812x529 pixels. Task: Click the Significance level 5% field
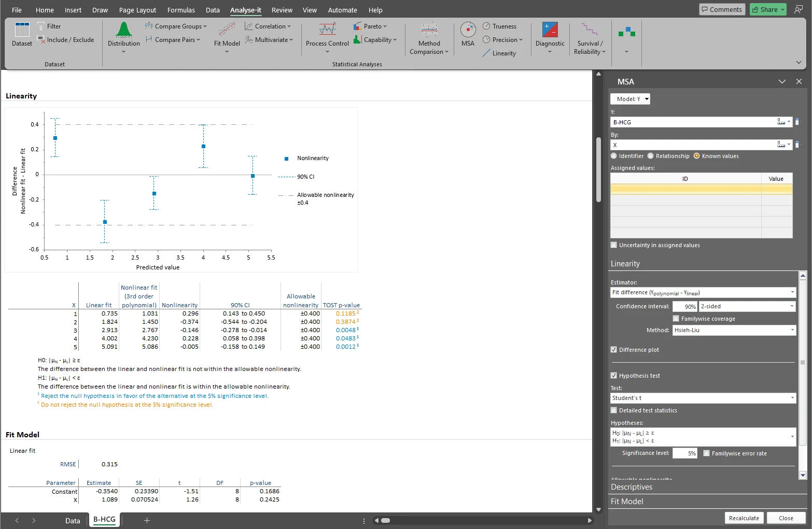(x=684, y=453)
